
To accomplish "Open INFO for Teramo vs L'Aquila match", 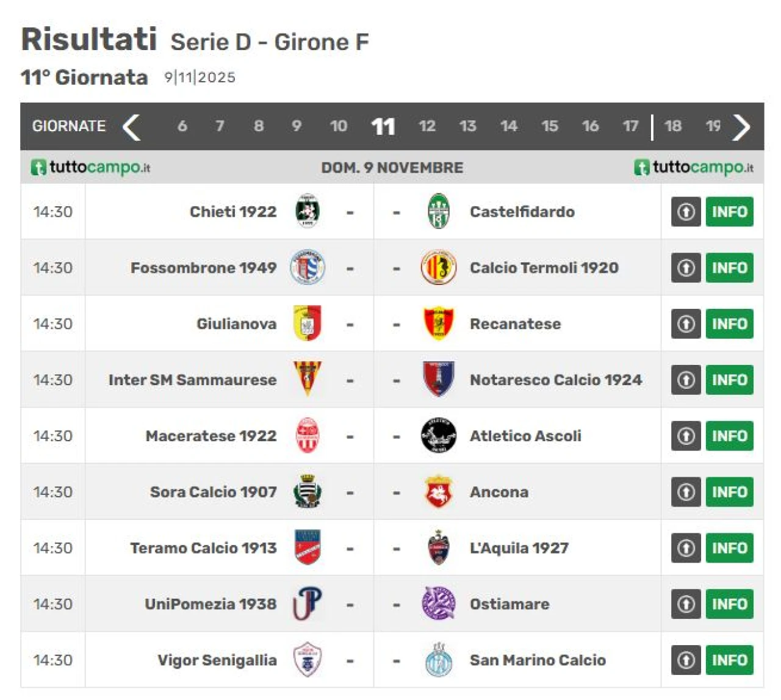I will tap(729, 548).
